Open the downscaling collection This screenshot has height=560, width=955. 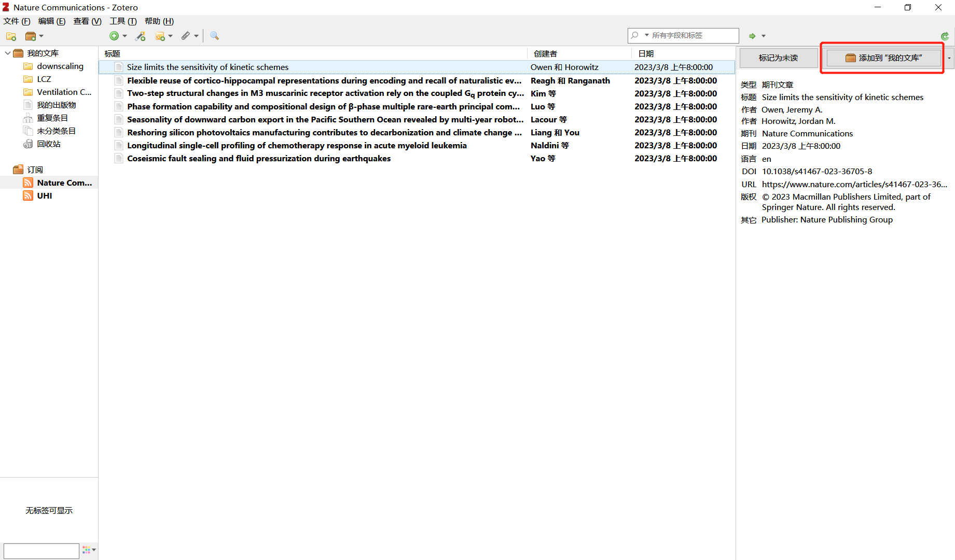60,66
